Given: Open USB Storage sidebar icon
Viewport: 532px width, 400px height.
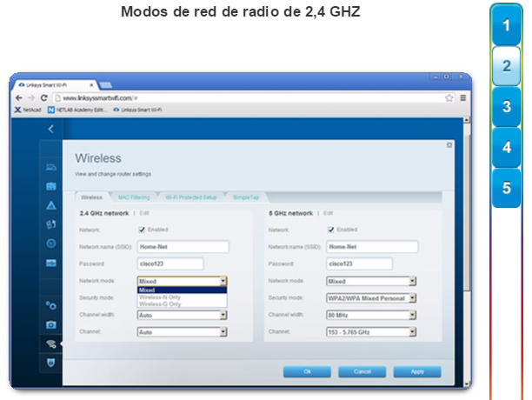Looking at the screenshot, I should coord(51,263).
